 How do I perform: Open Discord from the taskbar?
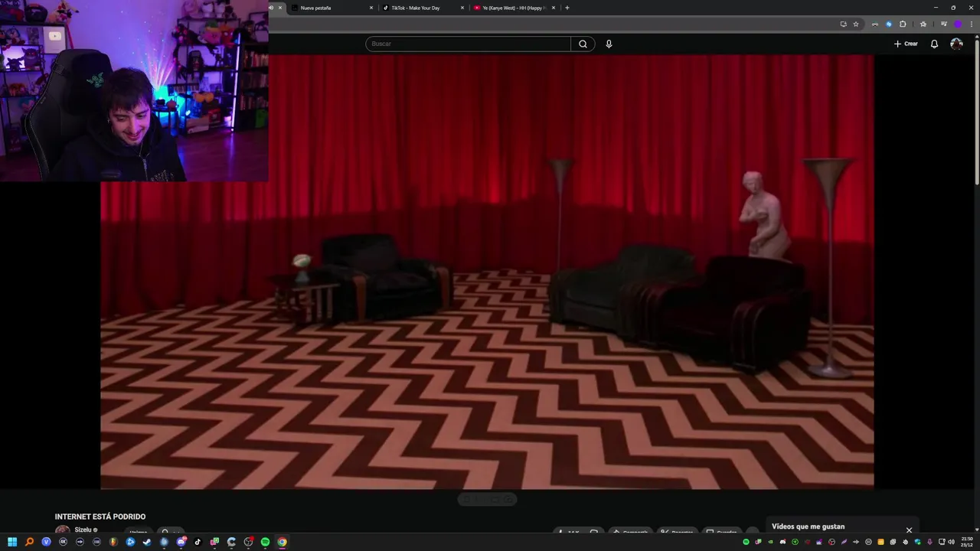tap(181, 542)
